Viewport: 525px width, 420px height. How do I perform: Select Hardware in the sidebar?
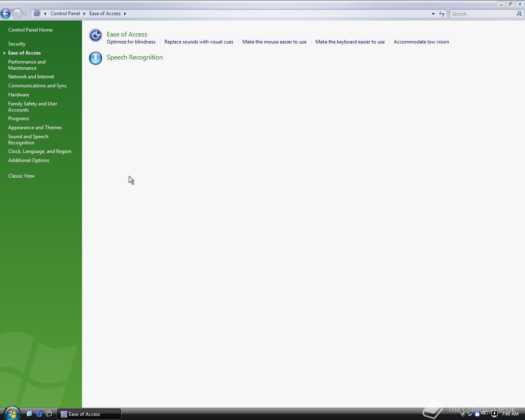pyautogui.click(x=18, y=95)
